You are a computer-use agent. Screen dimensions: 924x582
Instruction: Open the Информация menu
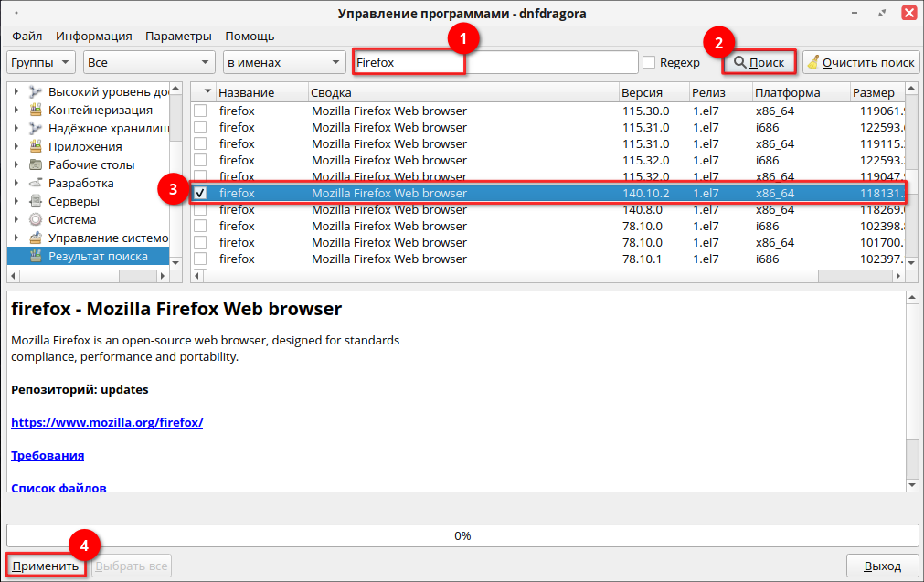[94, 36]
